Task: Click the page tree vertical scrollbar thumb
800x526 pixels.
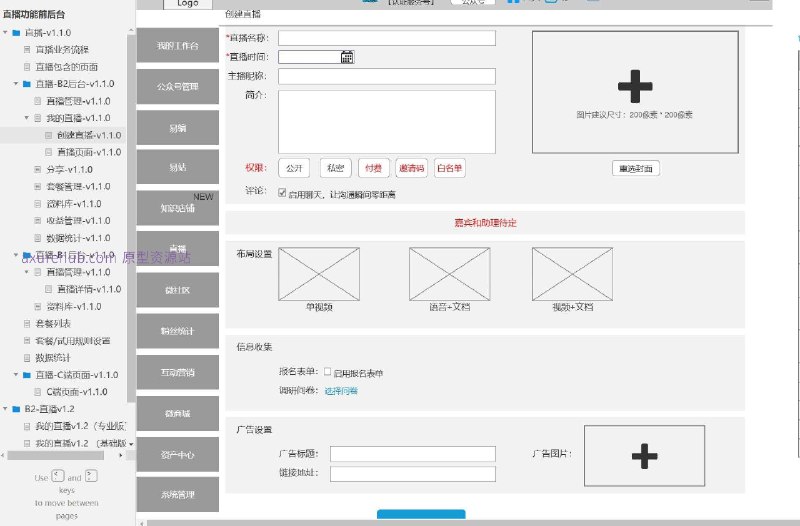Action: 131,218
